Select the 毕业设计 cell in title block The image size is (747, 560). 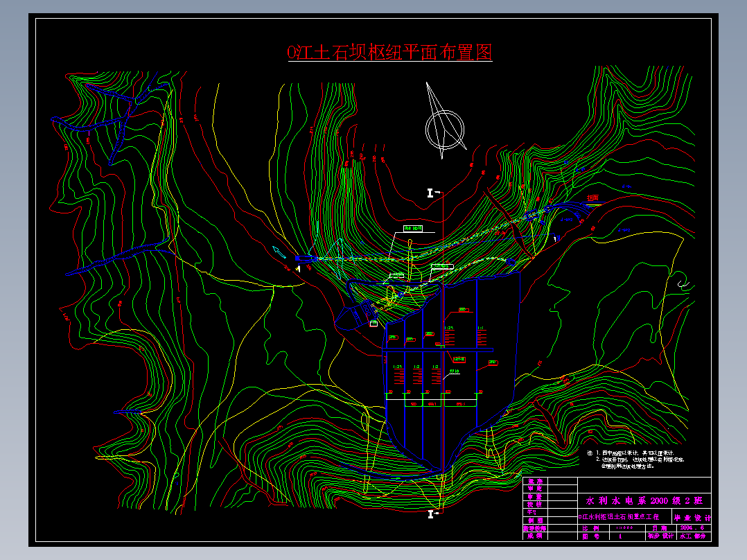(x=692, y=518)
